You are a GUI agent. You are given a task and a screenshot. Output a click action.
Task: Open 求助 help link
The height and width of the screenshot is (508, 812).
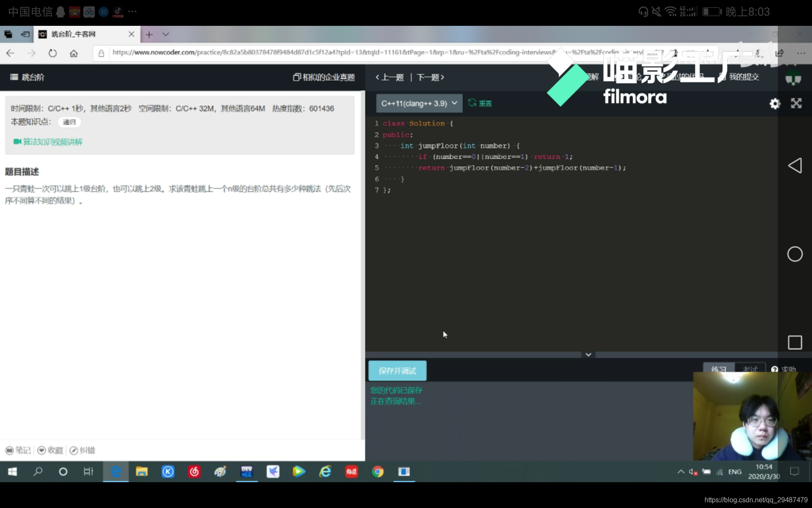[x=784, y=369]
